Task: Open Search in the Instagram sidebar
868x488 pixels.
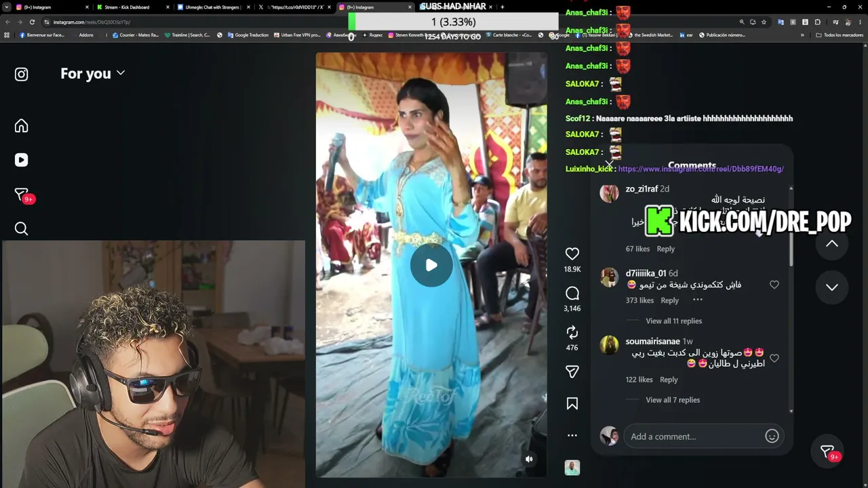Action: pos(22,228)
